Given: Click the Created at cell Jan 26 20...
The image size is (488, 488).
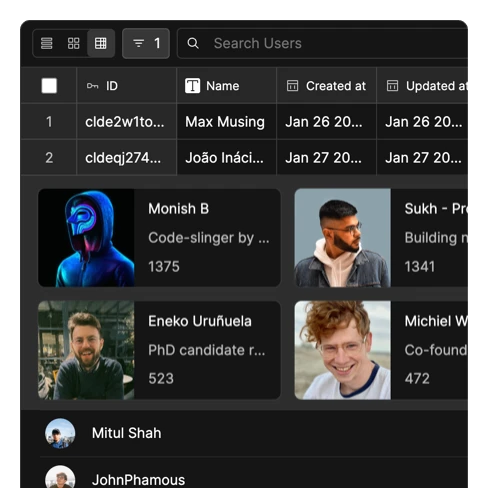Looking at the screenshot, I should tap(327, 122).
